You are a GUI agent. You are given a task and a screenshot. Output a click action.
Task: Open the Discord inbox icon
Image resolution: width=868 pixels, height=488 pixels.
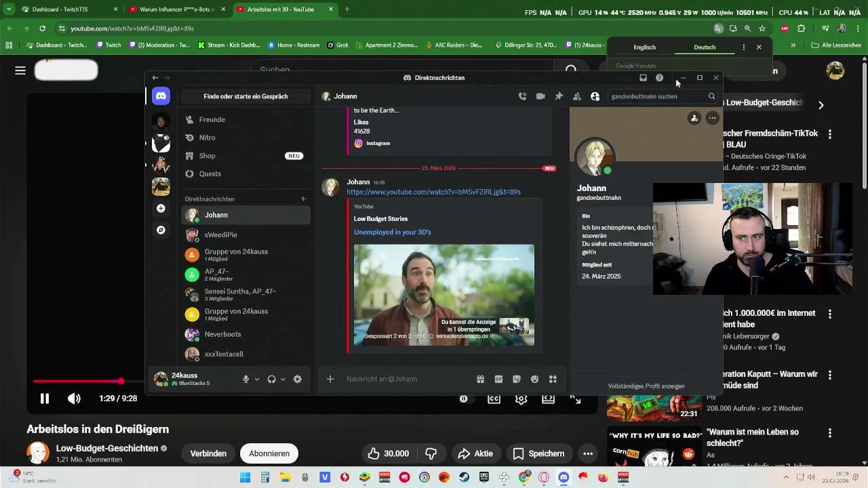643,78
